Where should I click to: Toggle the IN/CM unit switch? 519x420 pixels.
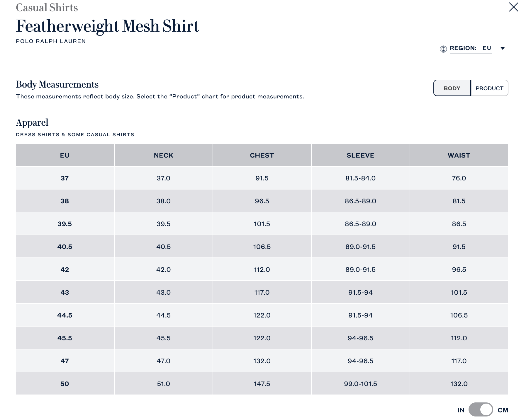[x=481, y=410]
